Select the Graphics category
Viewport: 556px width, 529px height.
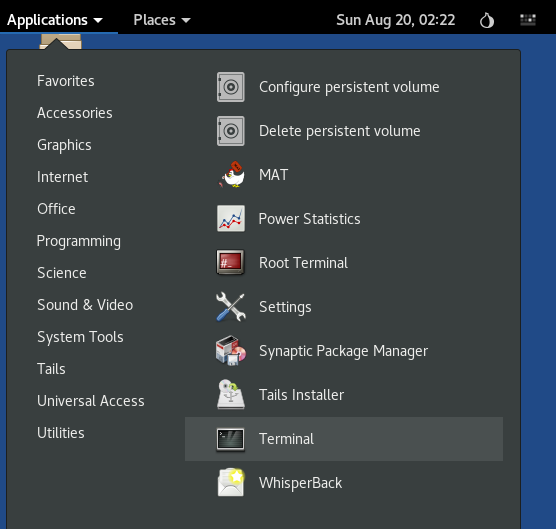pos(64,145)
